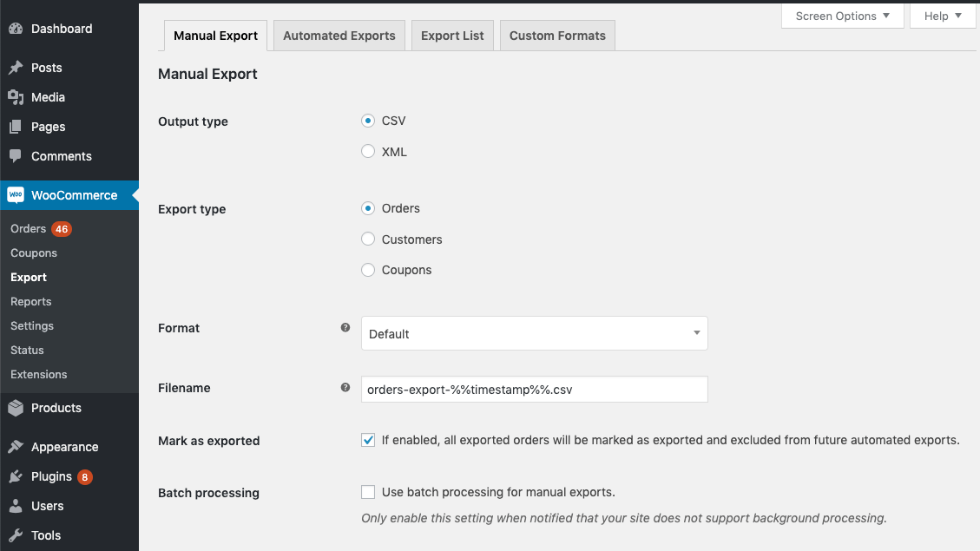Choose Customers as export type
Image resolution: width=980 pixels, height=551 pixels.
(368, 239)
